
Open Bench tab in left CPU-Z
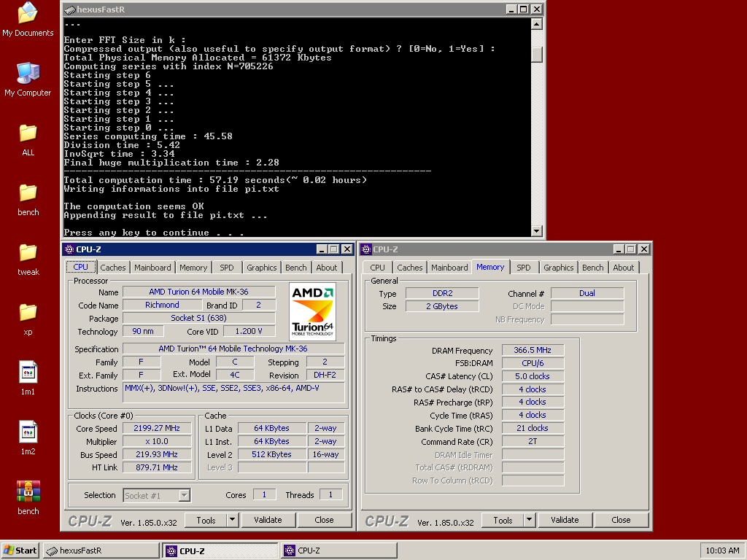click(x=296, y=268)
